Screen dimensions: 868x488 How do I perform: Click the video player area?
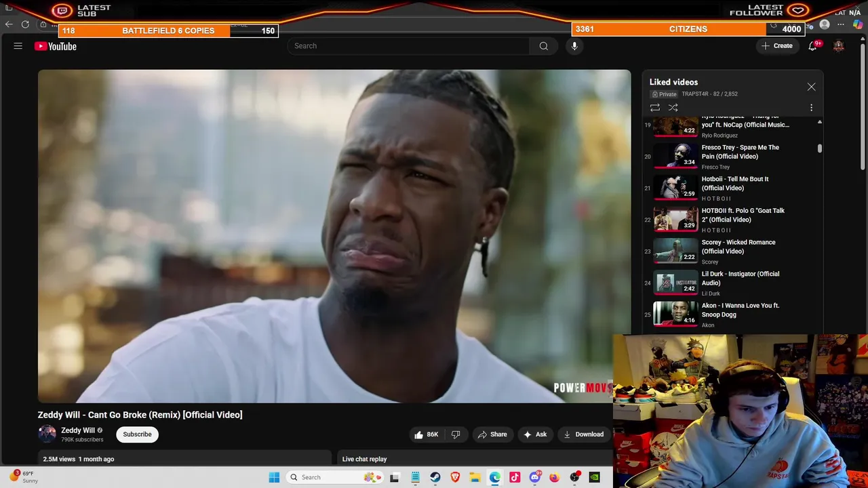[x=334, y=236]
